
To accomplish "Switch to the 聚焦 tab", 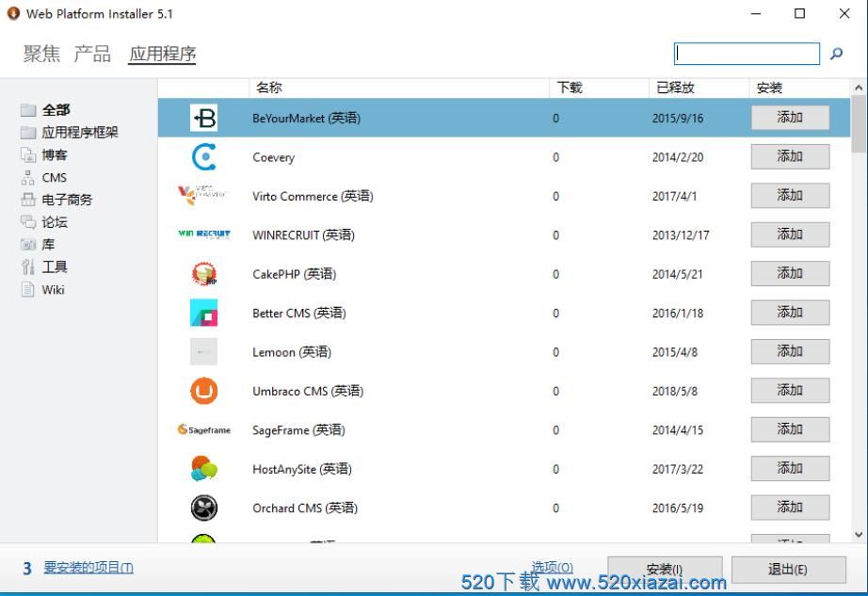I will click(41, 54).
